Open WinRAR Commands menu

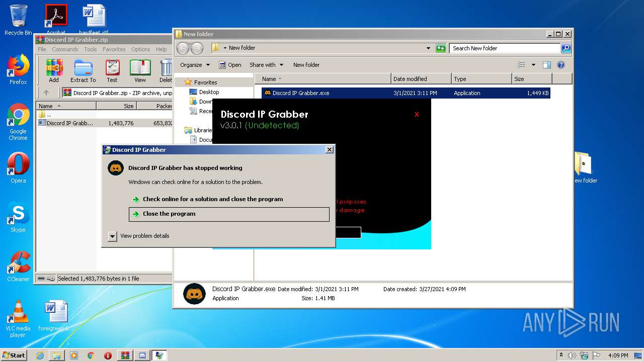click(65, 49)
